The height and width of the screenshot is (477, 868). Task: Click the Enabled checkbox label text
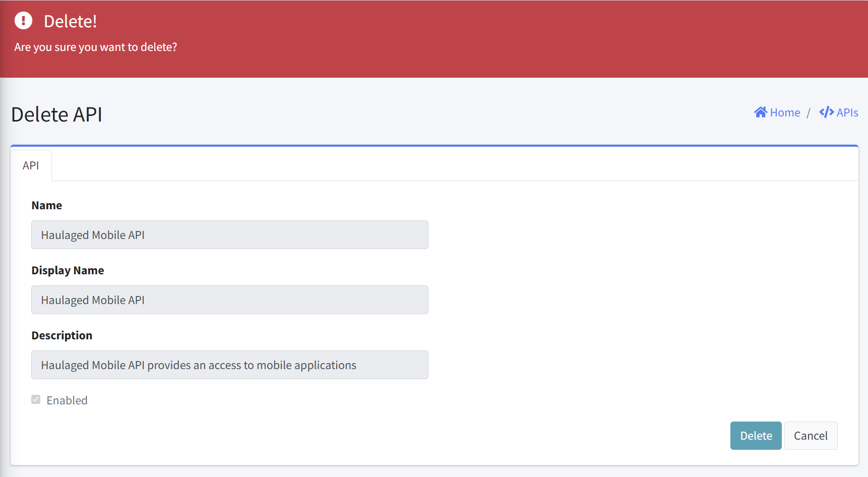(x=67, y=400)
